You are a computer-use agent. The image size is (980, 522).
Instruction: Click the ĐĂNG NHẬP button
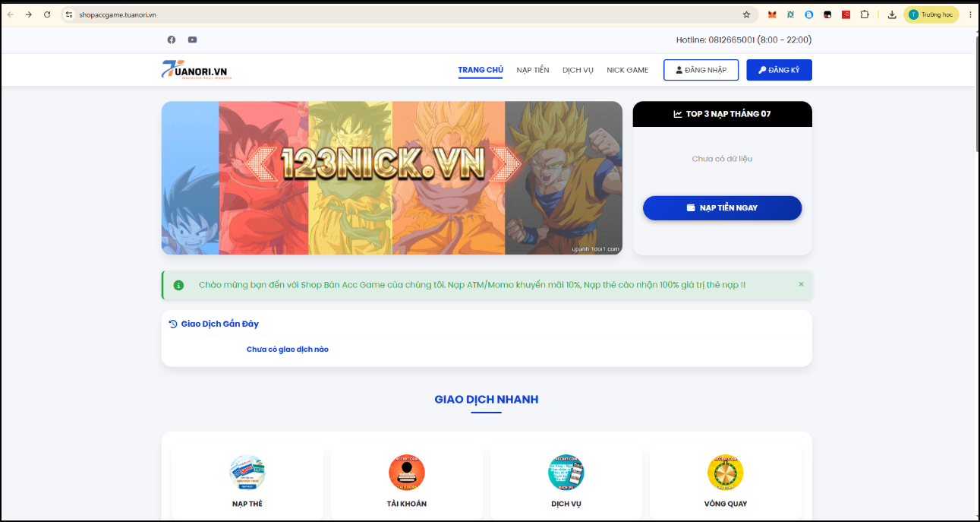[701, 70]
